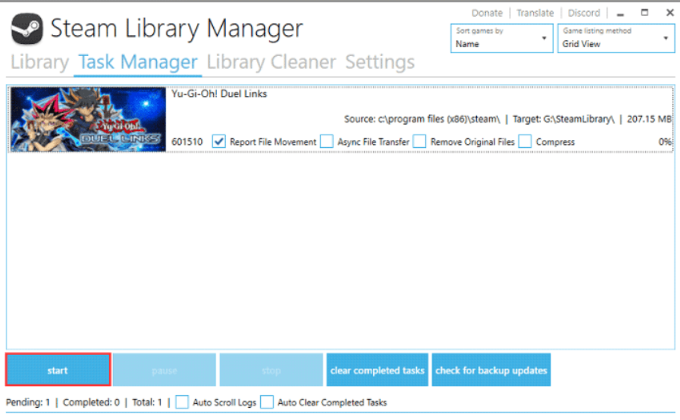The image size is (680, 420).
Task: Click the stop button
Action: [271, 370]
